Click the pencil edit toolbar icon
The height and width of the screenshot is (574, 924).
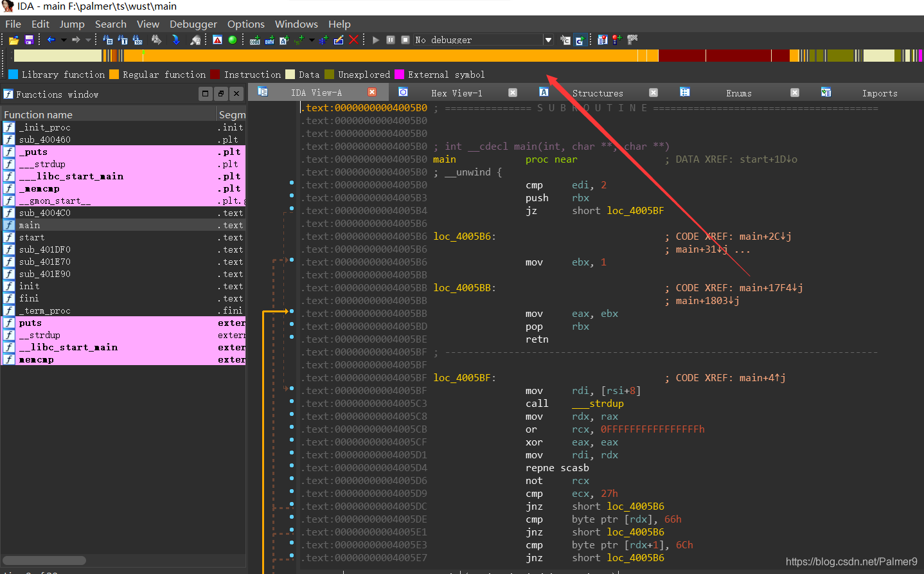tap(339, 40)
